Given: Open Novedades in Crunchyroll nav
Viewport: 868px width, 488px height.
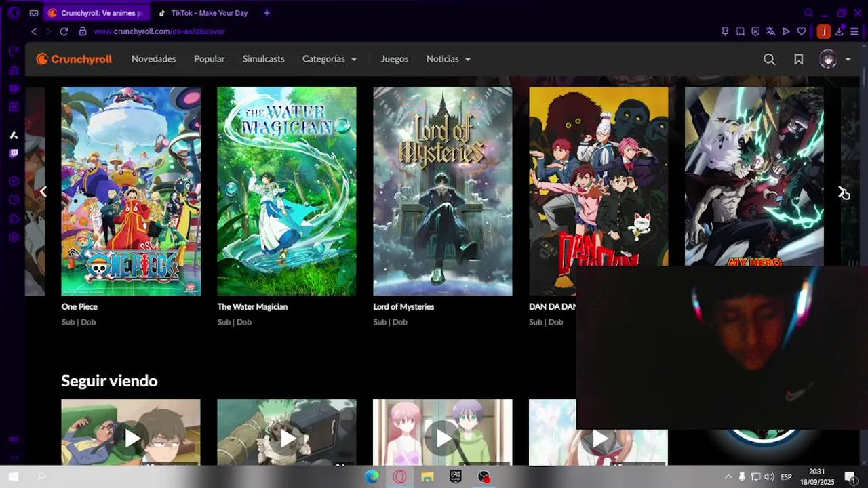Looking at the screenshot, I should point(154,59).
